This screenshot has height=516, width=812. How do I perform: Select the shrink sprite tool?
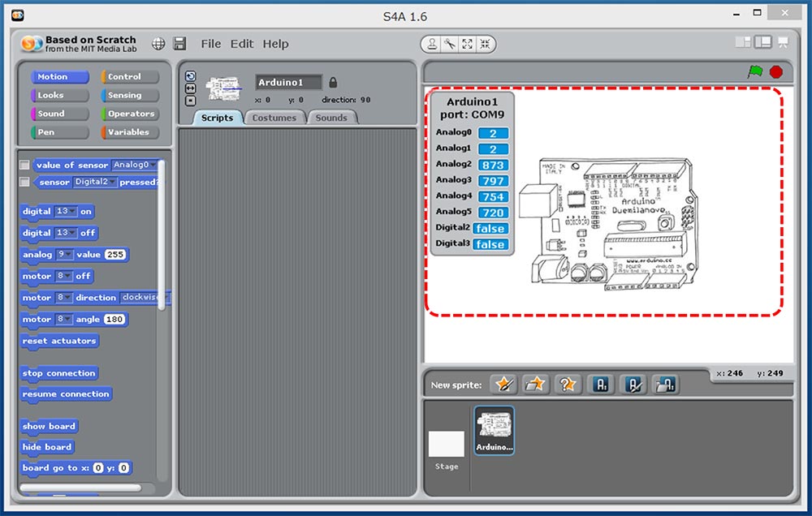coord(485,44)
